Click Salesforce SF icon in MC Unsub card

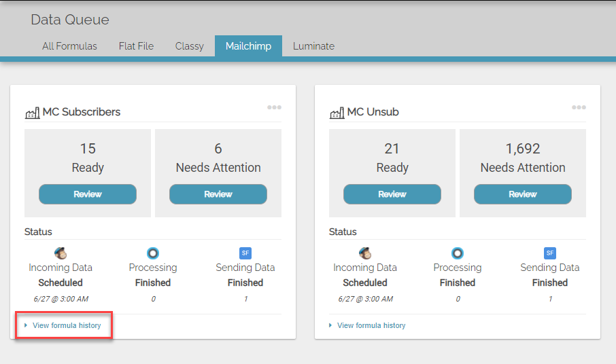(x=550, y=253)
